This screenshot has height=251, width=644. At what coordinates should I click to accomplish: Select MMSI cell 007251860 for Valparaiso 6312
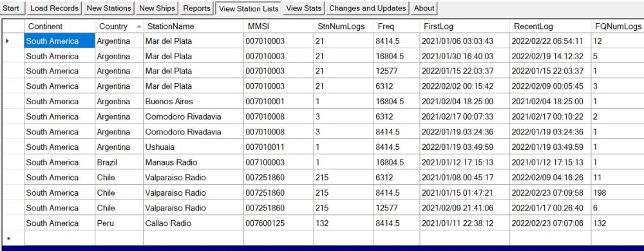pyautogui.click(x=278, y=178)
